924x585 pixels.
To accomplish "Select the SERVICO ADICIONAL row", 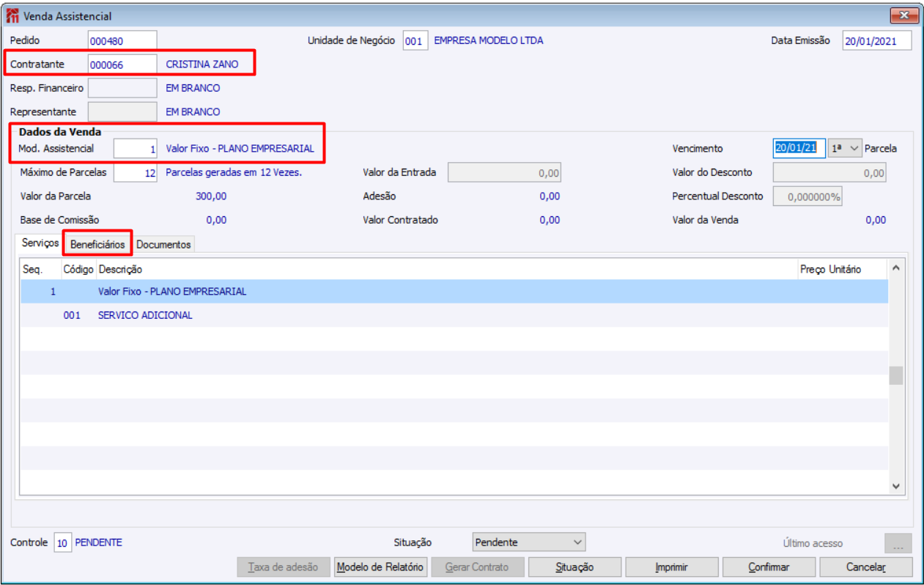I will pyautogui.click(x=454, y=315).
